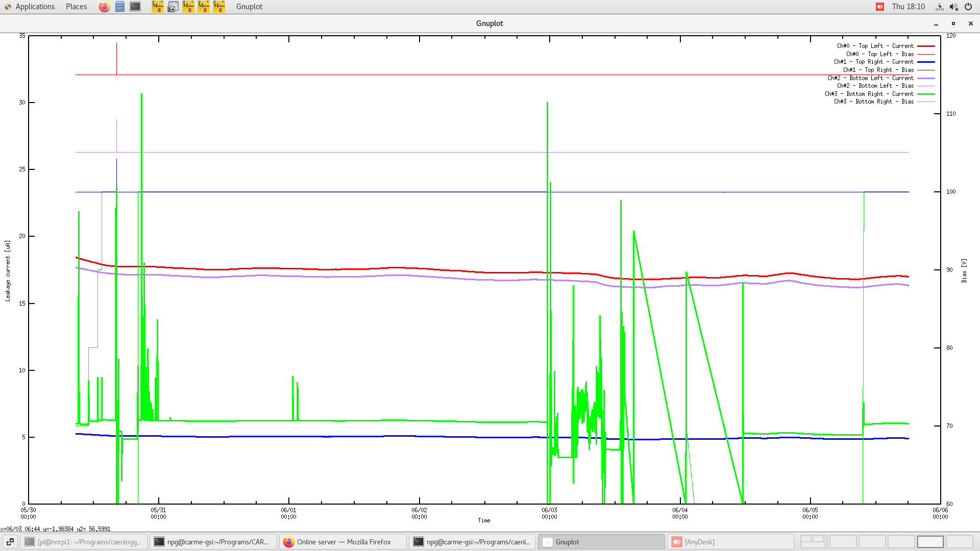Screen dimensions: 980x551
Task: Click the muted volume icon
Action: [x=953, y=7]
